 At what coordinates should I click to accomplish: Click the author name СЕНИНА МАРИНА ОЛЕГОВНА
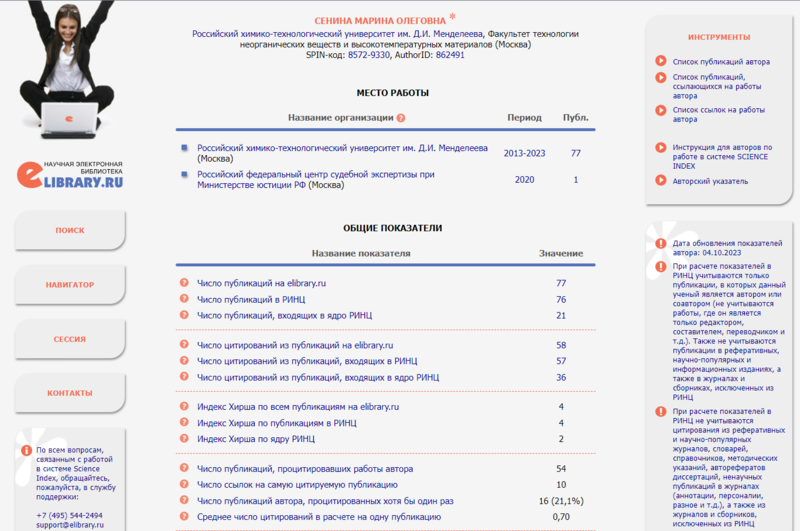(380, 21)
